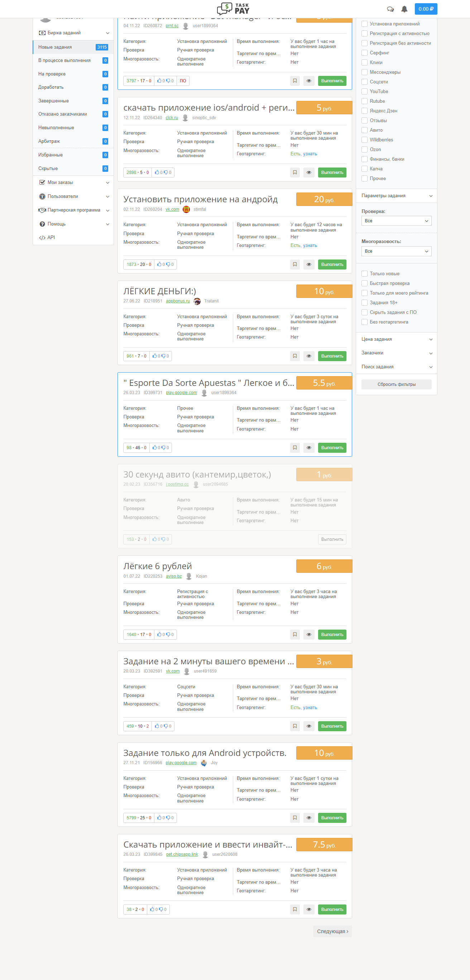Open the 0.00 ₽ balance button
This screenshot has height=980, width=470.
[x=426, y=9]
